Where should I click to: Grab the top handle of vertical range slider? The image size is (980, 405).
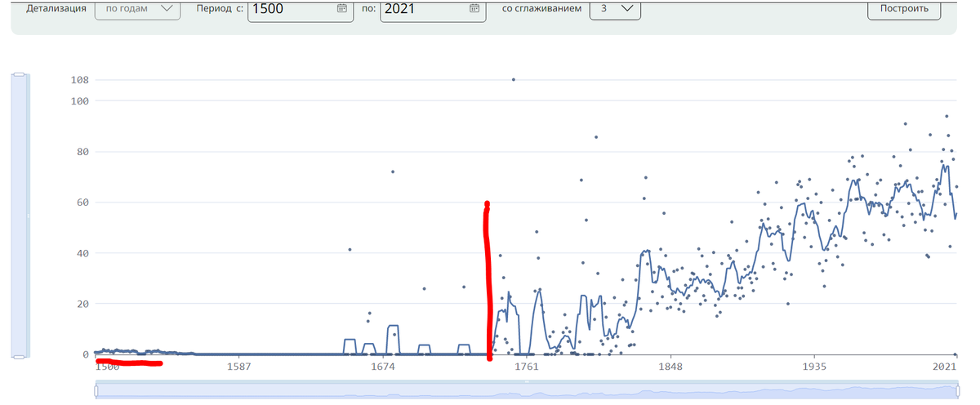(x=20, y=76)
